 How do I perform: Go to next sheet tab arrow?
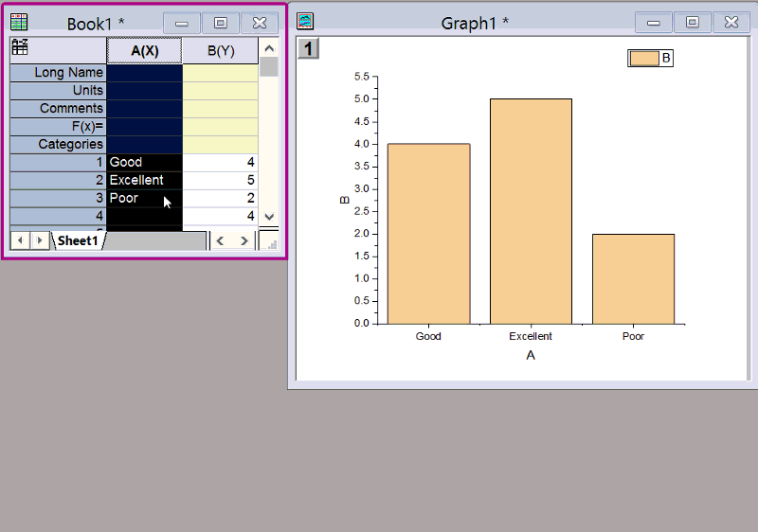tap(40, 240)
